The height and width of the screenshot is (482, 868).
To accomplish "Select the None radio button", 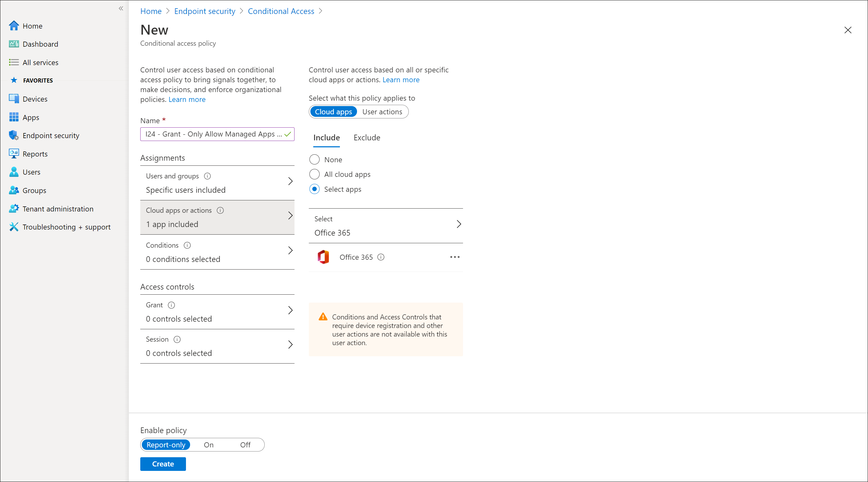I will (x=315, y=159).
